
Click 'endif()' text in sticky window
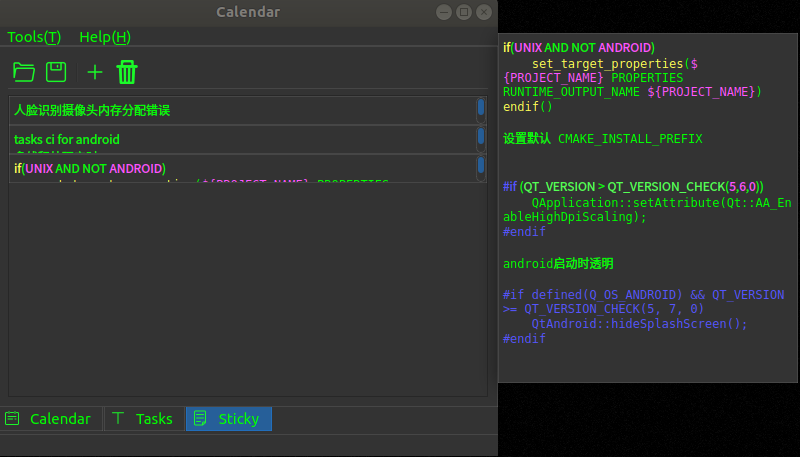tap(528, 107)
